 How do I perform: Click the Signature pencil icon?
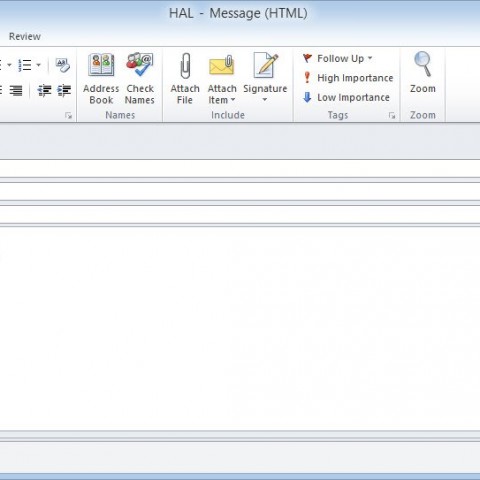pos(265,65)
